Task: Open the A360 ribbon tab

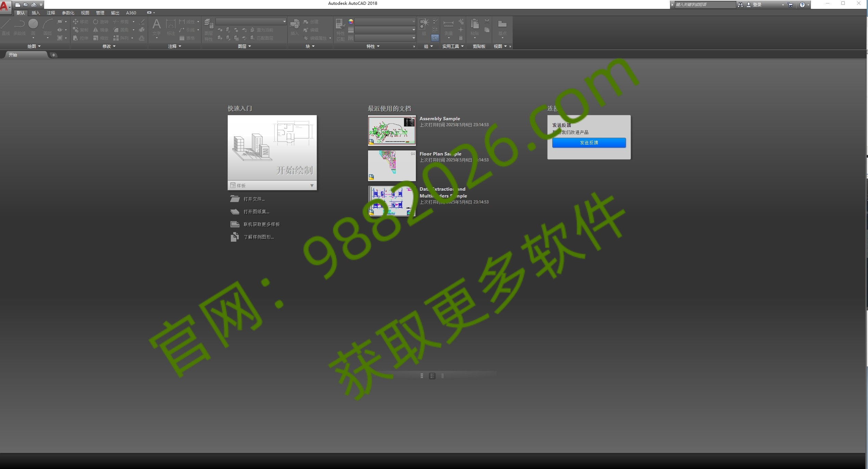Action: tap(131, 13)
